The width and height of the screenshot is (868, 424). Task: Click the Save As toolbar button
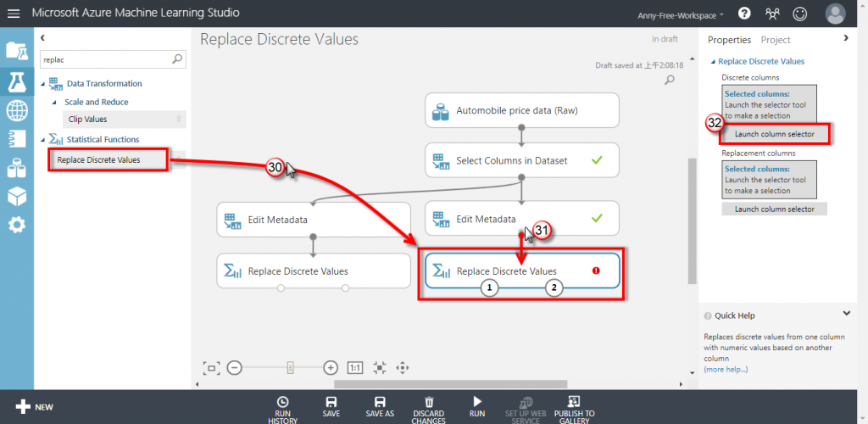click(x=380, y=407)
